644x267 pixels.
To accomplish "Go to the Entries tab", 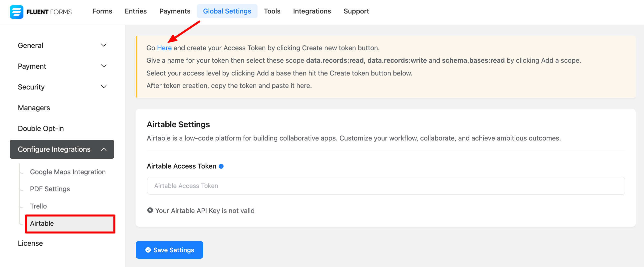I will pyautogui.click(x=135, y=11).
